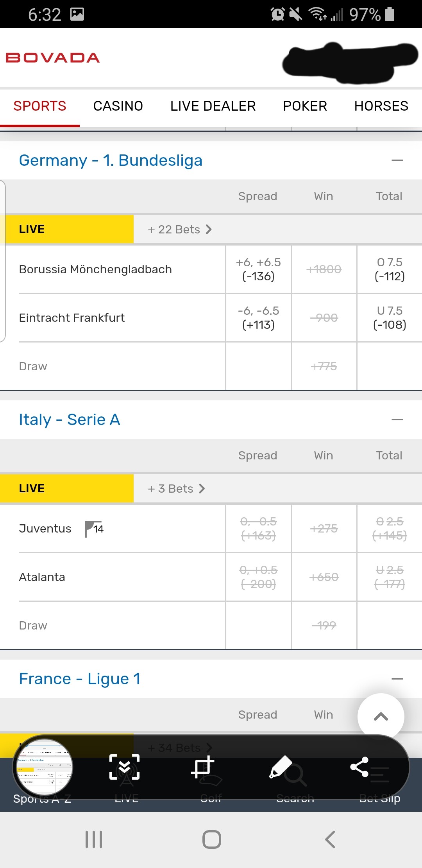
Task: Open the Casino tab
Action: click(x=118, y=106)
